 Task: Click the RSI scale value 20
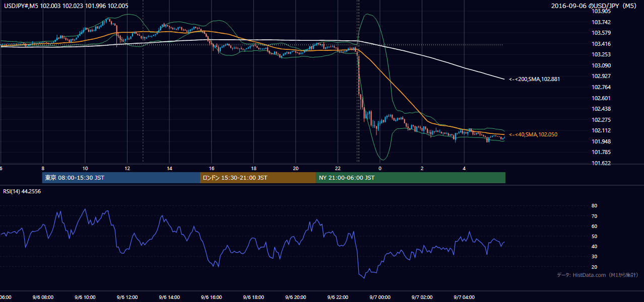click(x=594, y=267)
